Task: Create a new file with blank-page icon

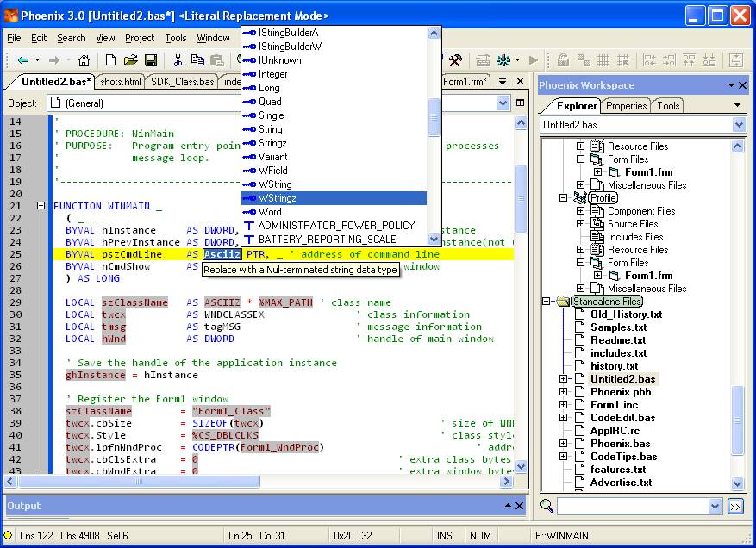Action: click(110, 59)
